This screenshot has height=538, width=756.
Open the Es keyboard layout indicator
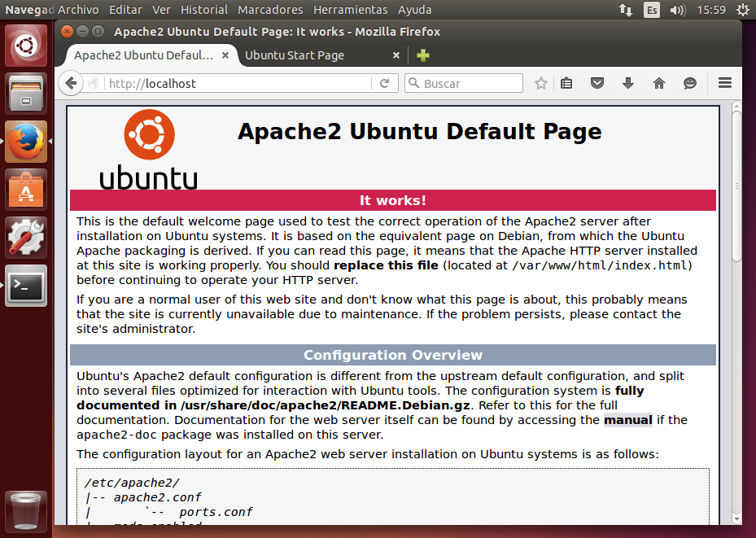tap(651, 10)
